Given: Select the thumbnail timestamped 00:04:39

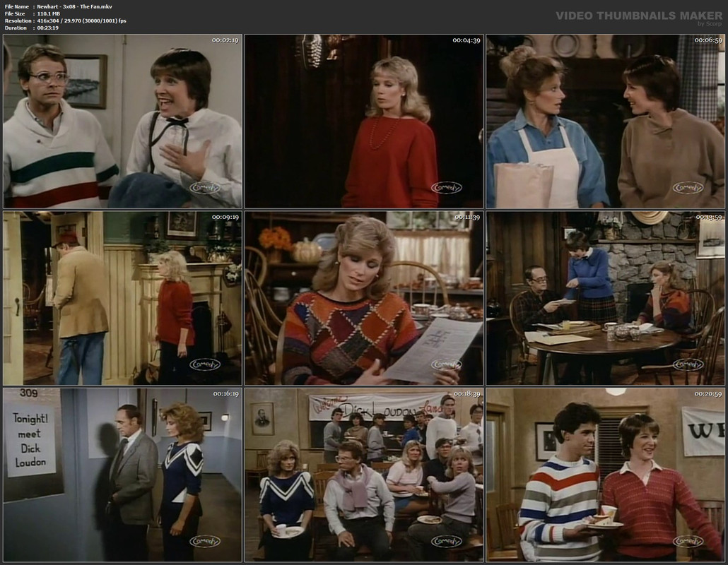Looking at the screenshot, I should point(364,121).
